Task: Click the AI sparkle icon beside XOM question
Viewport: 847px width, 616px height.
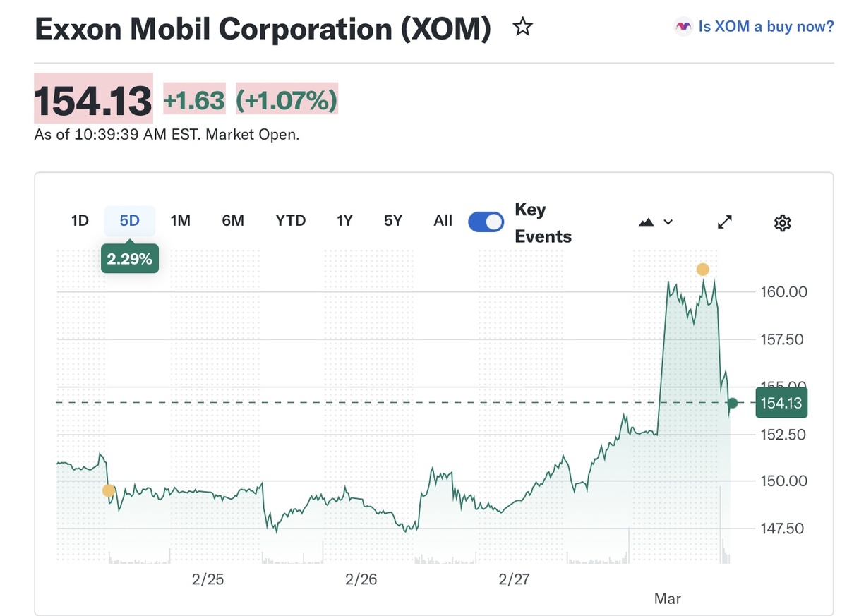Action: coord(683,27)
